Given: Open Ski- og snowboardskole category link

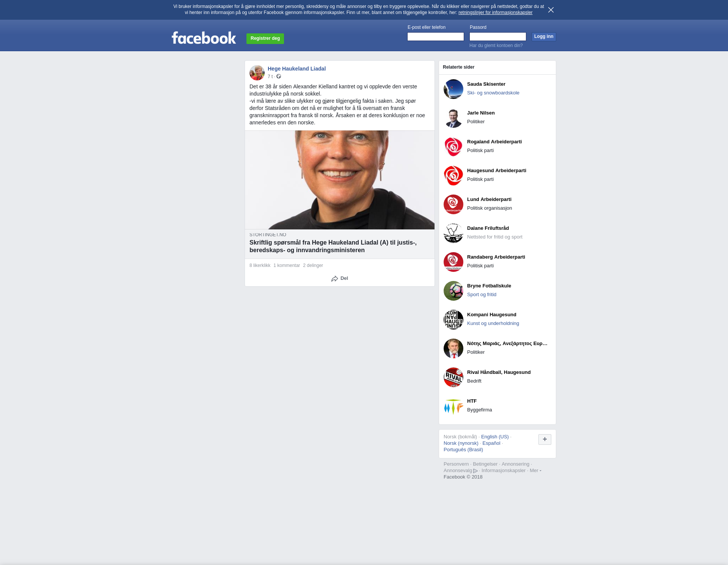Looking at the screenshot, I should click(x=493, y=93).
